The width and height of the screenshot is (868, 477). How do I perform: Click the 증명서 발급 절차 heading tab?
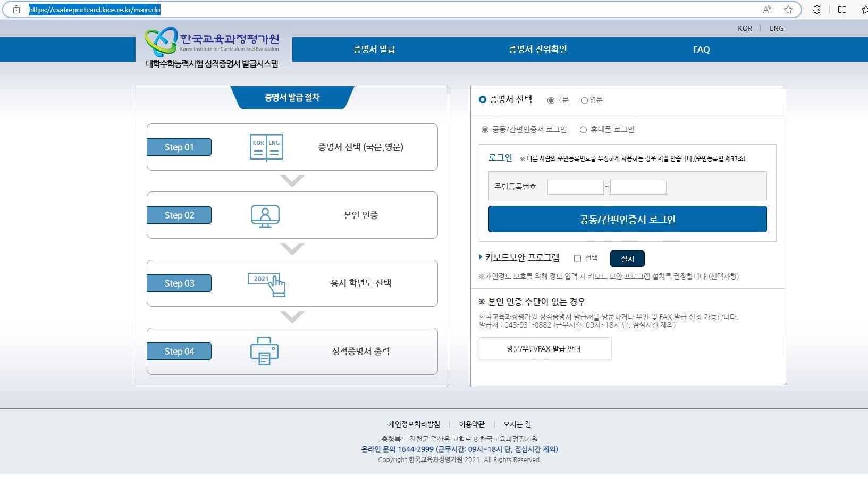point(292,97)
